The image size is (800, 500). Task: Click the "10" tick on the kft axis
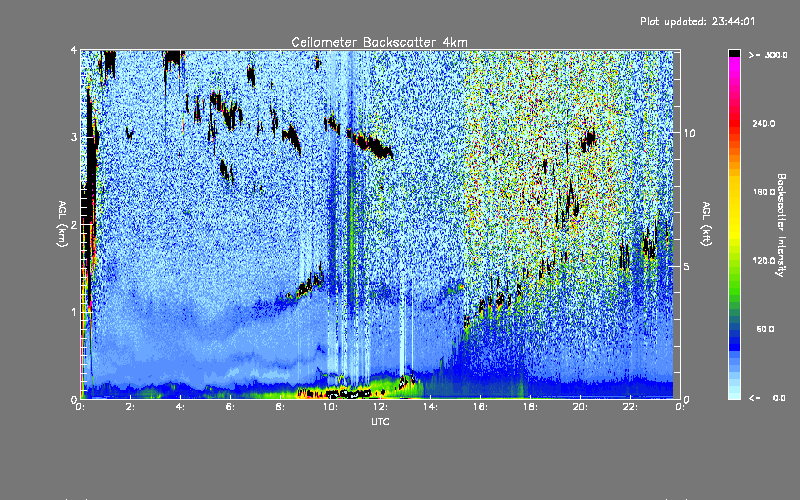pyautogui.click(x=689, y=133)
